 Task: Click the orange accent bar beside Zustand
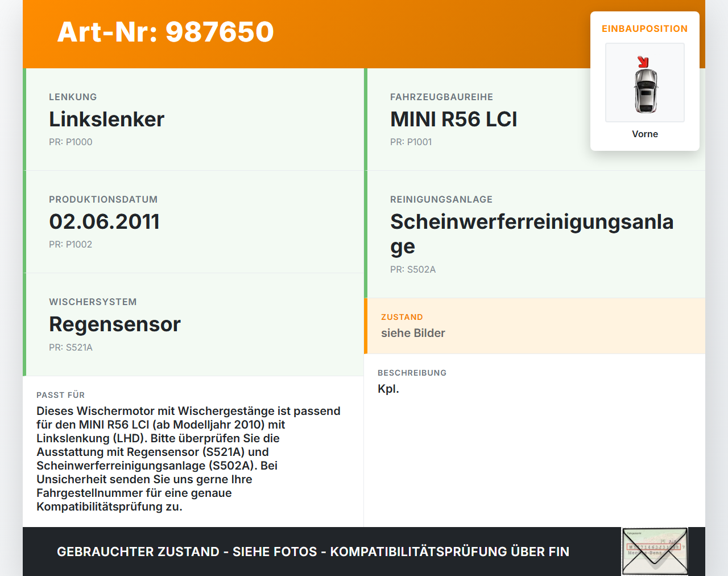(366, 326)
